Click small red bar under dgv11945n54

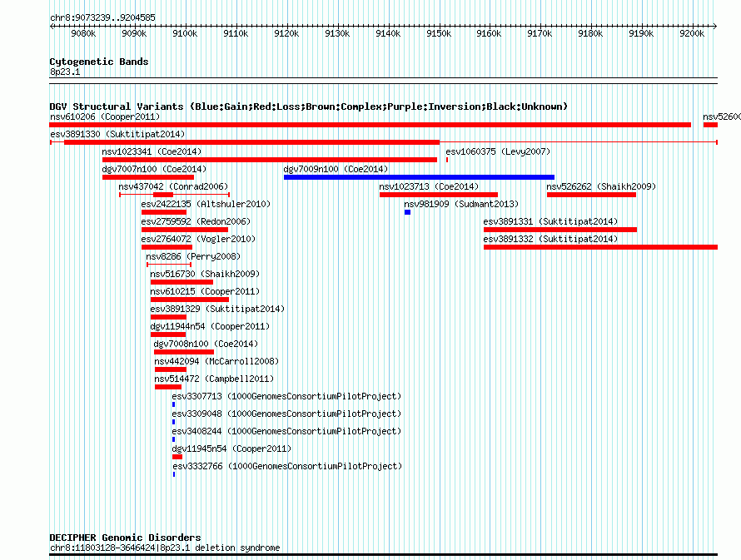[177, 457]
